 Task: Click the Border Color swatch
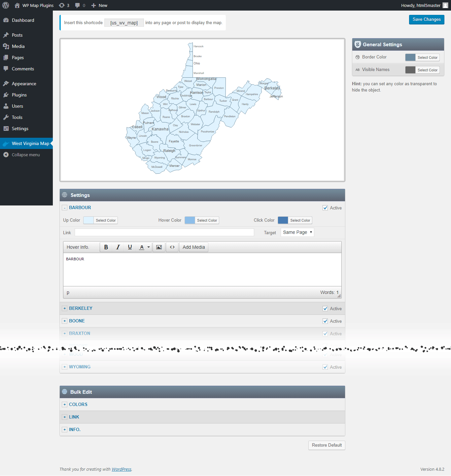(x=410, y=57)
